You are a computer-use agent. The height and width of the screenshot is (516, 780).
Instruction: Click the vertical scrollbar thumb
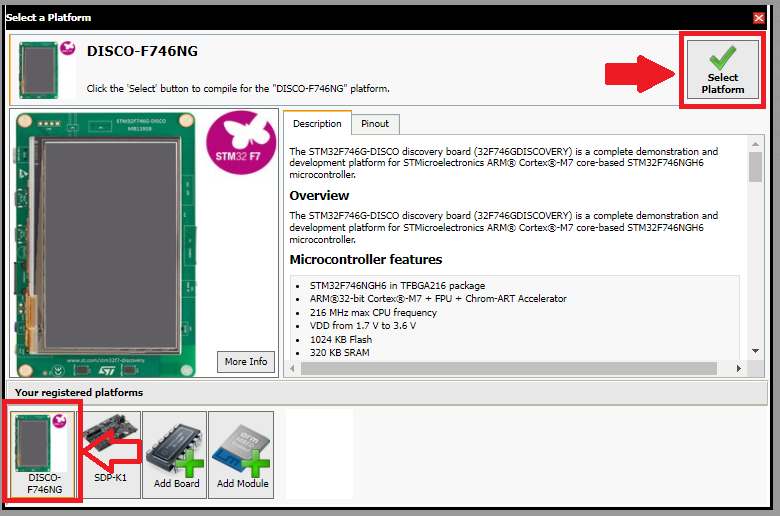pos(755,167)
